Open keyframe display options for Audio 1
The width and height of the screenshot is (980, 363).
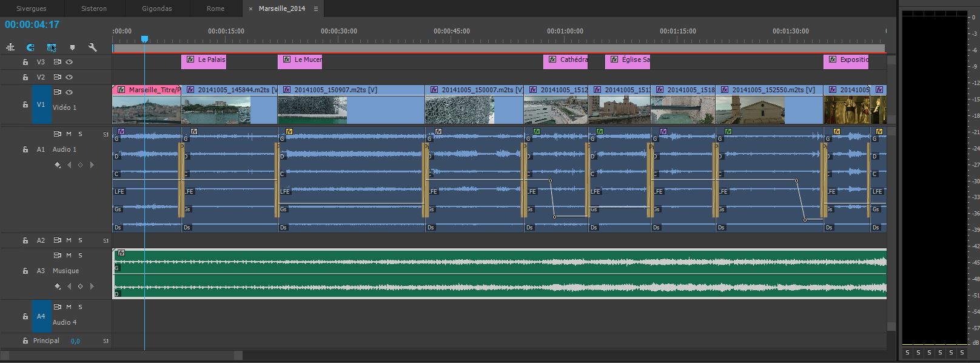click(58, 165)
